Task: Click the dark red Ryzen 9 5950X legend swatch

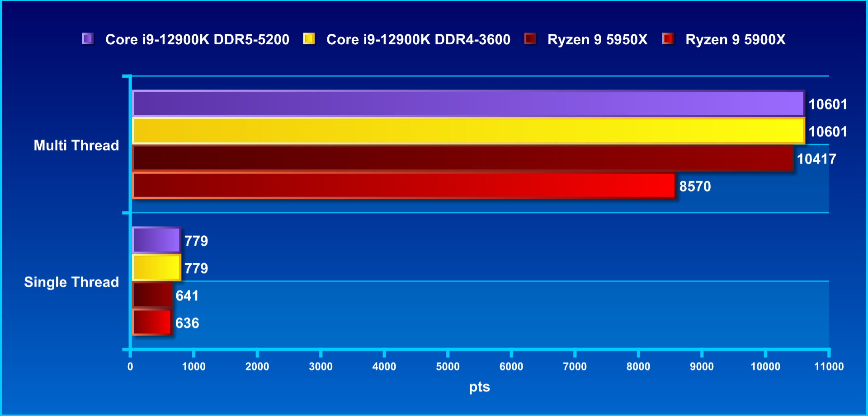Action: 530,39
